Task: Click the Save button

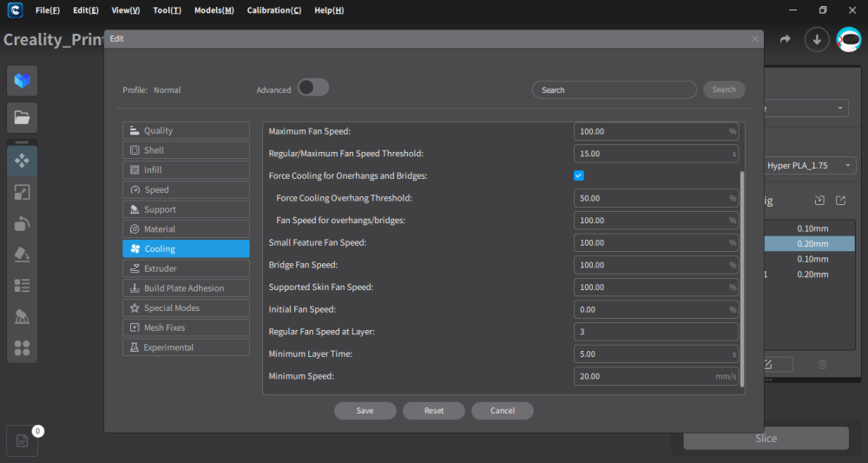Action: [x=365, y=410]
